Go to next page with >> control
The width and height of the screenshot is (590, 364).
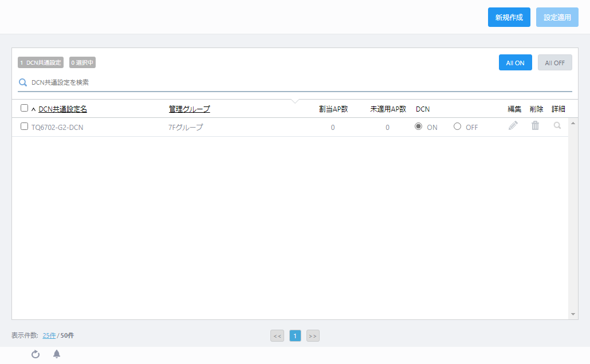point(313,335)
